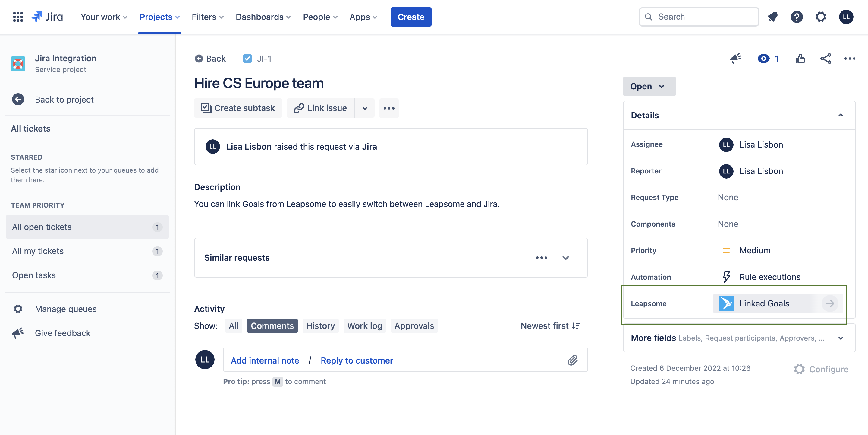Expand the Link issue dropdown arrow
The image size is (868, 435).
(x=365, y=108)
